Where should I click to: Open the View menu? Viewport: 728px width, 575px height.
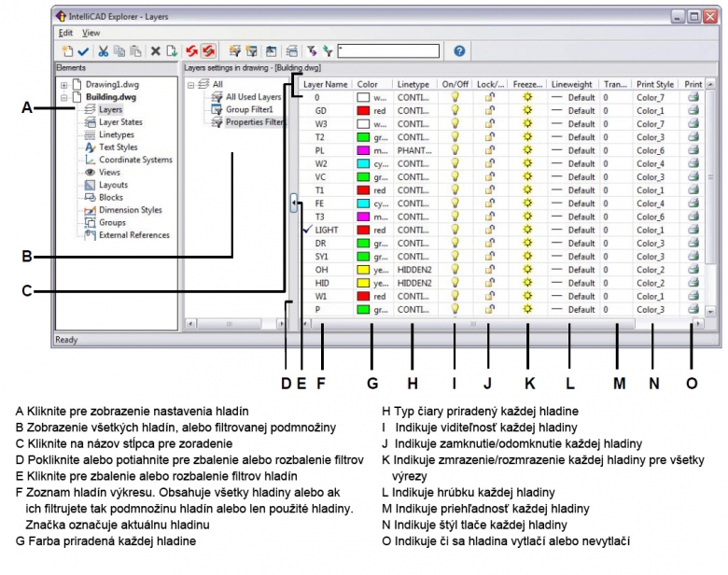(91, 33)
